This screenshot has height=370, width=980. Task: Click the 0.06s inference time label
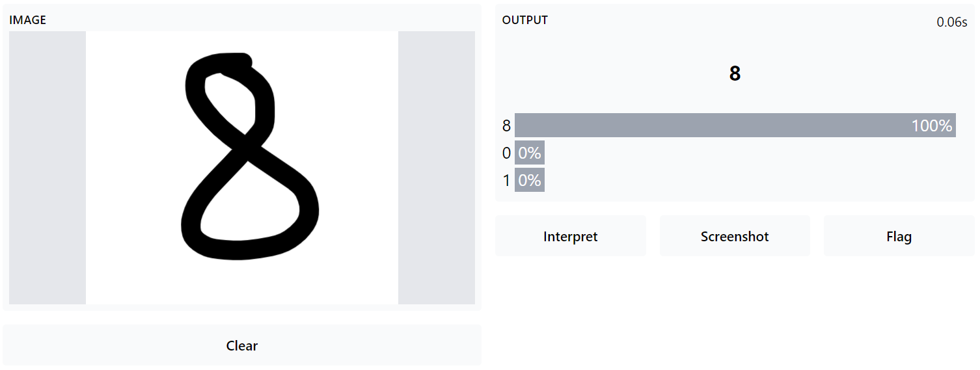[x=951, y=22]
